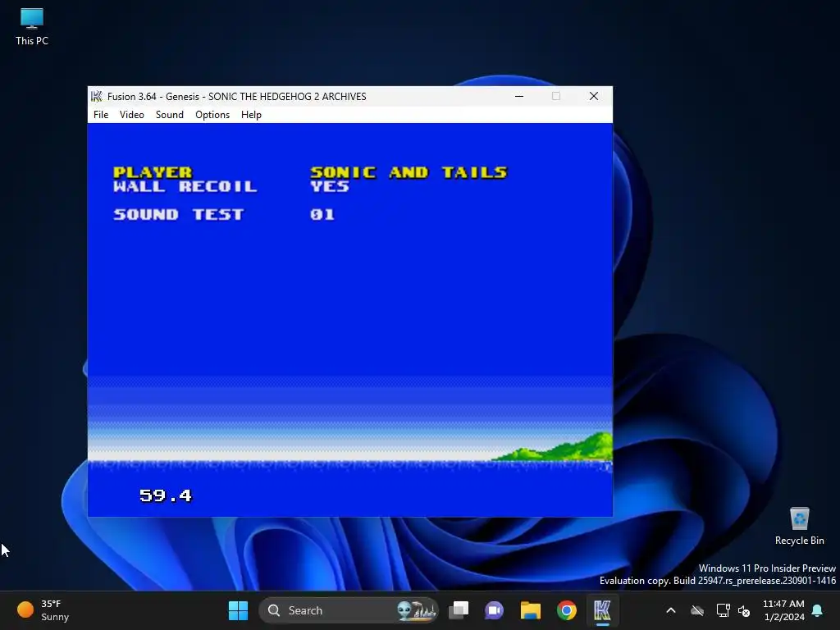Click the SOUND TEST option label
This screenshot has height=630, width=840.
[x=178, y=214]
